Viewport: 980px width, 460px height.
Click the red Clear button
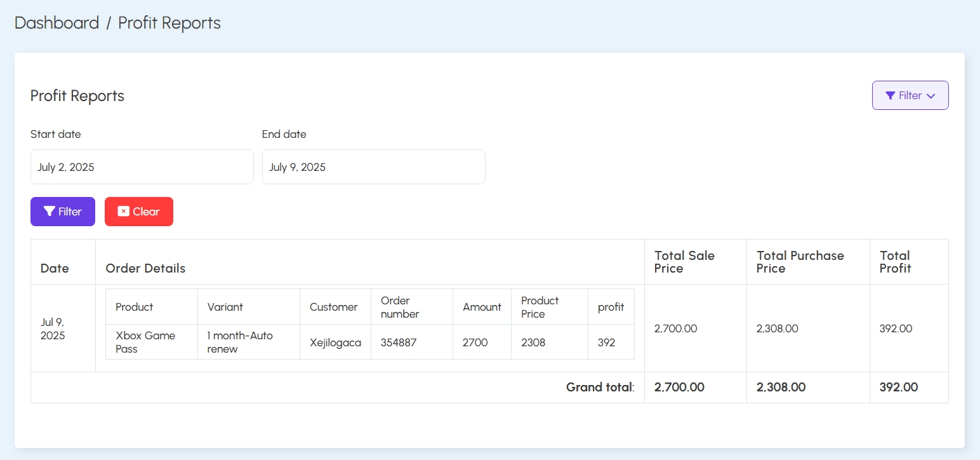pyautogui.click(x=139, y=212)
